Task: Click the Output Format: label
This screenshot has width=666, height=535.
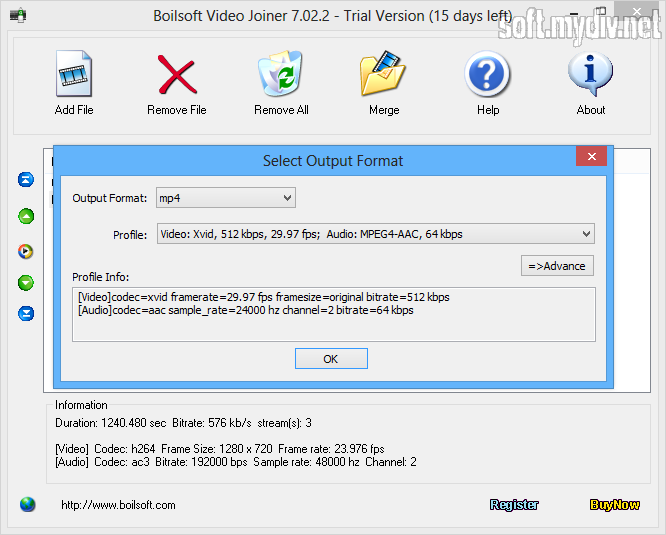Action: click(110, 198)
